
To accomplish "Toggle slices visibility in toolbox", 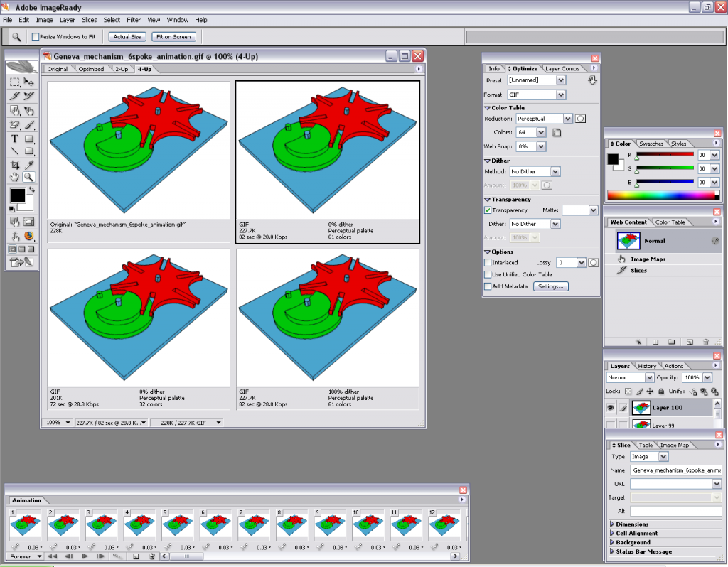I will coord(28,222).
